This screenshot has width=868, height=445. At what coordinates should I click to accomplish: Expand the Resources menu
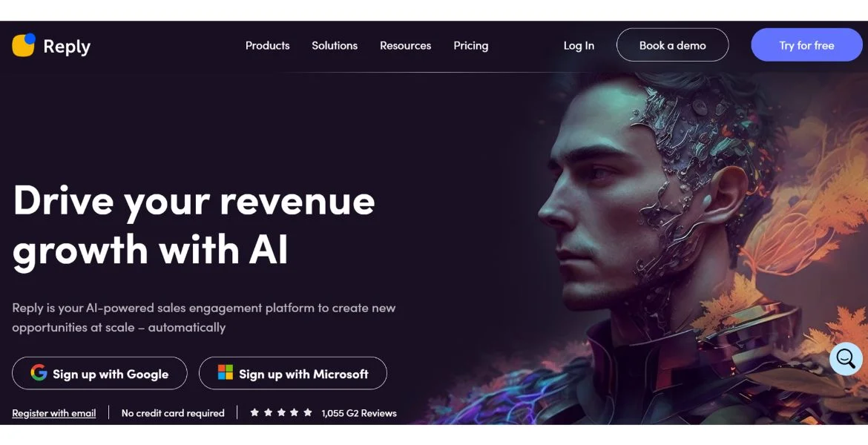(405, 45)
